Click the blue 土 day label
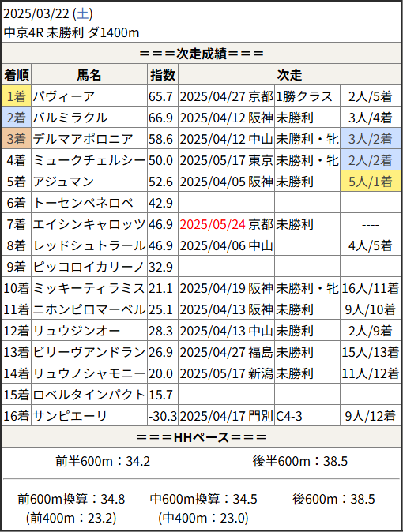The image size is (403, 532). pos(82,14)
